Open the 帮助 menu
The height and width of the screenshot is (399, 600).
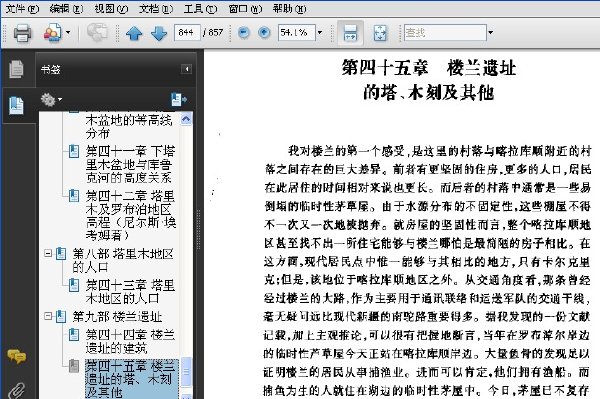click(289, 8)
